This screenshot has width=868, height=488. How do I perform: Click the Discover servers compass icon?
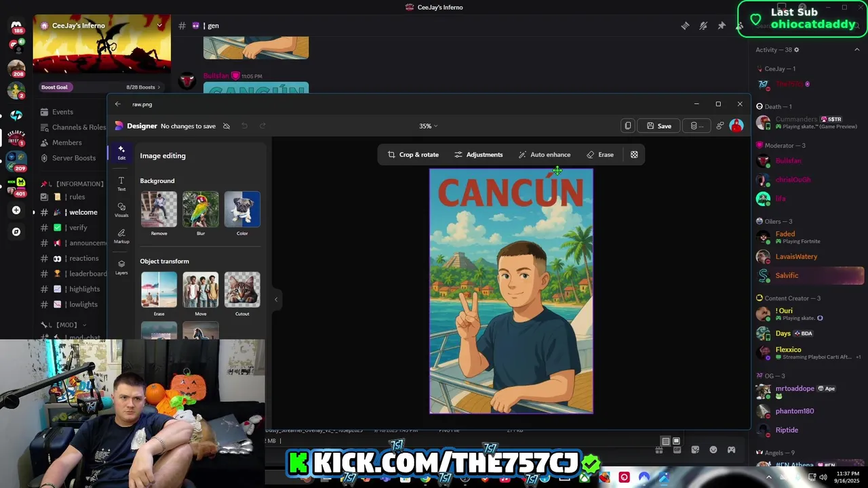point(16,232)
